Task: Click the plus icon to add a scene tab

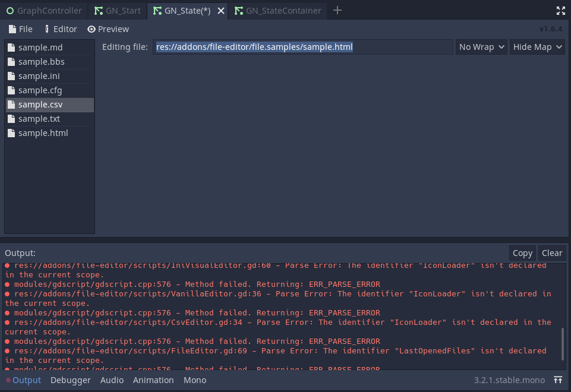Action: [337, 10]
